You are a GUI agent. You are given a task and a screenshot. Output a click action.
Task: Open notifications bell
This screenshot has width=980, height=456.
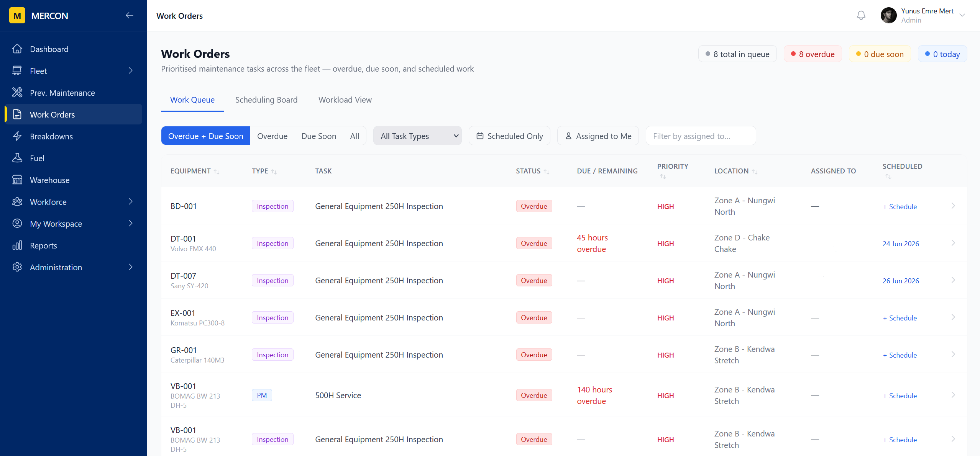(861, 15)
